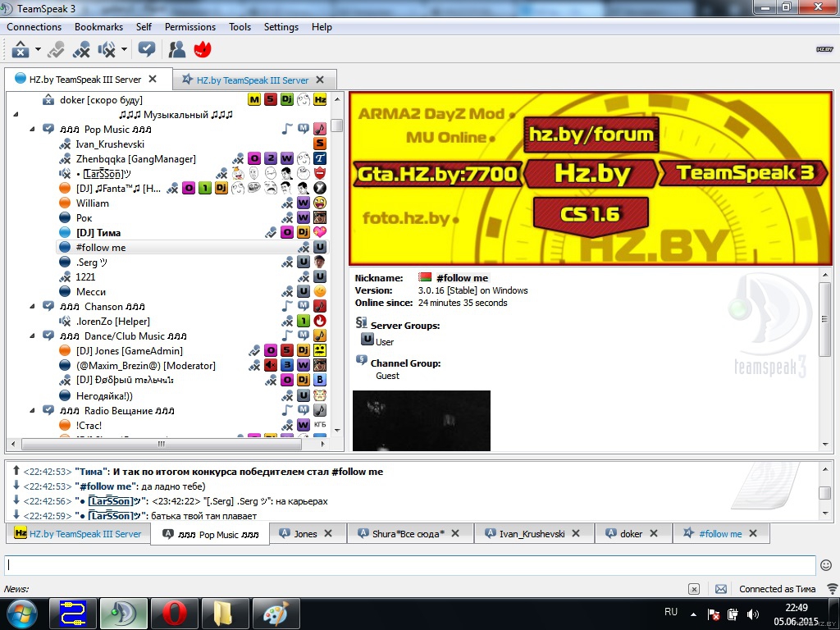Open the Permissions menu

[190, 27]
